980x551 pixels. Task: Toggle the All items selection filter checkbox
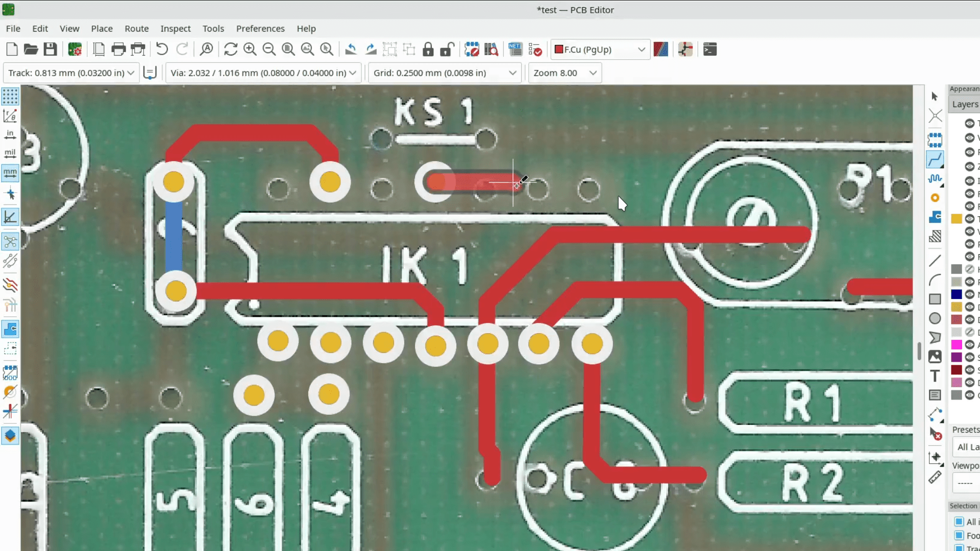(959, 522)
